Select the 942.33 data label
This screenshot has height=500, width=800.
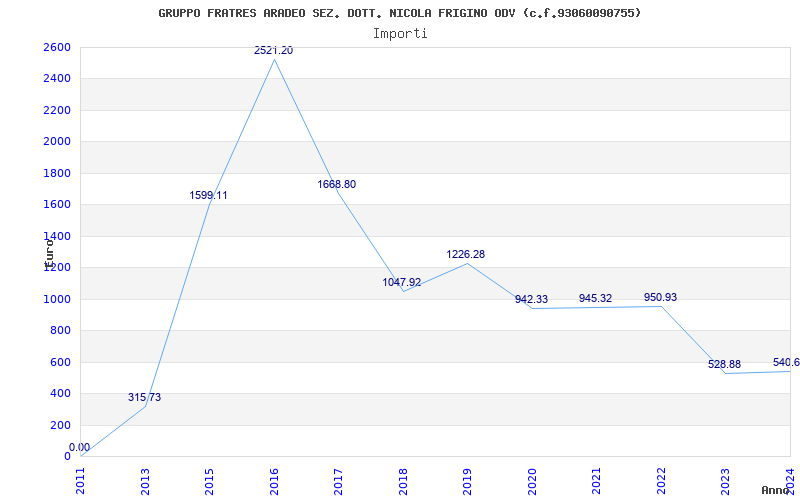pos(531,299)
